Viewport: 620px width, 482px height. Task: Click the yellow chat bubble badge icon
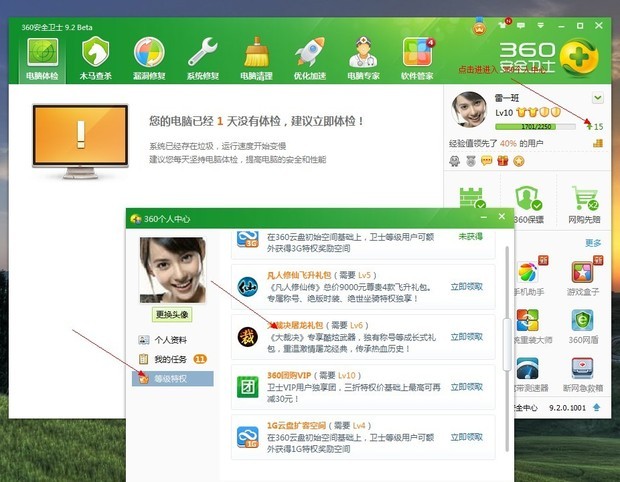click(x=486, y=161)
